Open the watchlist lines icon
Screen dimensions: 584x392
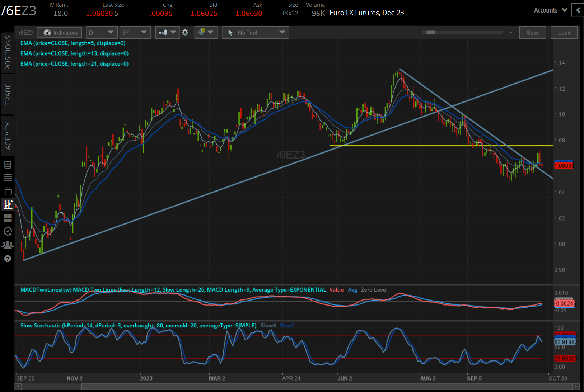[x=8, y=178]
